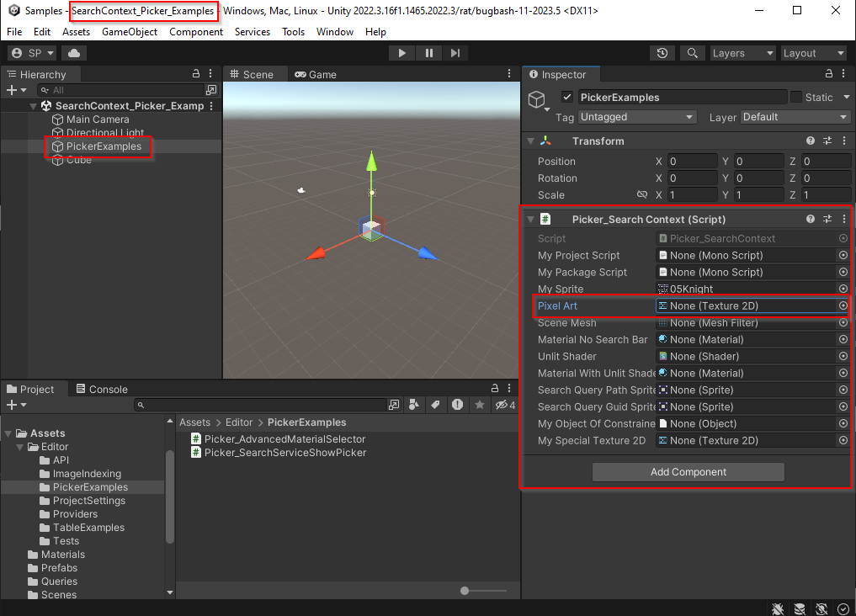The width and height of the screenshot is (856, 616).
Task: Open Picker_Search Context help icon
Action: pyautogui.click(x=811, y=219)
